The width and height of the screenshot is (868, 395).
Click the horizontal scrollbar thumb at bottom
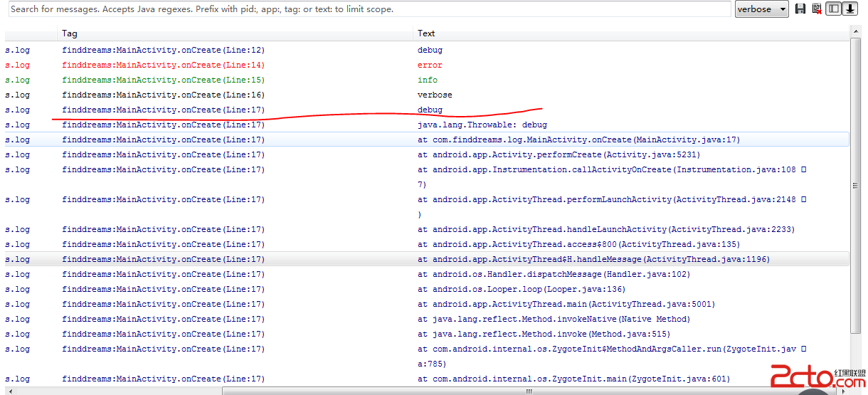point(528,391)
